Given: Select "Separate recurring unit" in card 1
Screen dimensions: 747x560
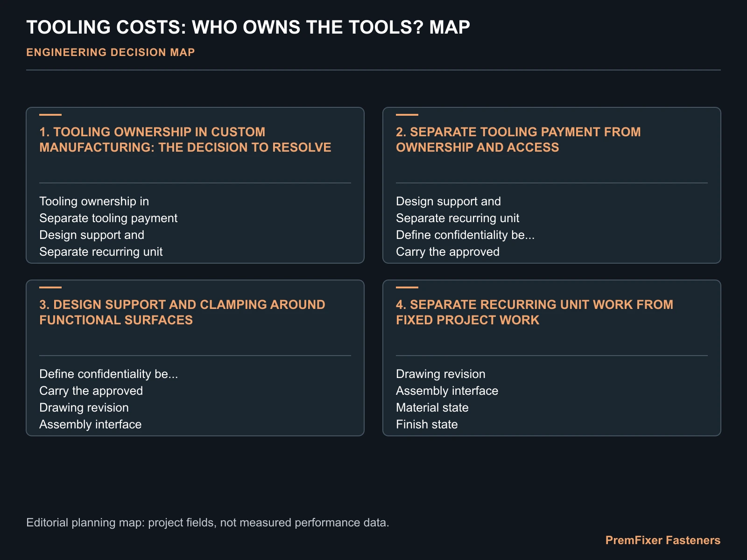Looking at the screenshot, I should [x=101, y=252].
